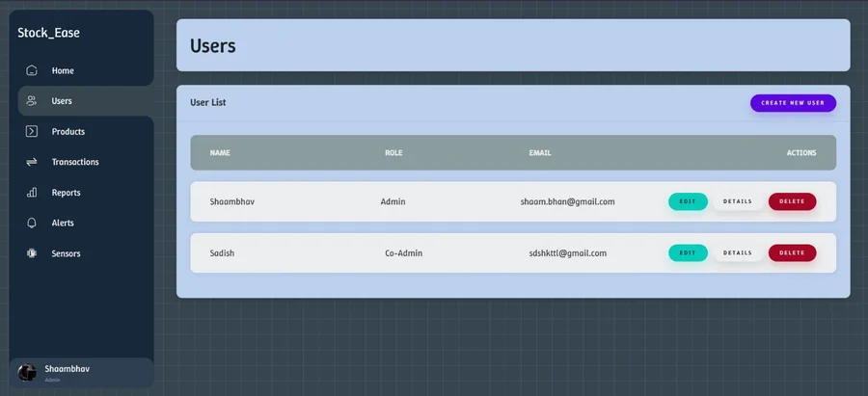Edit the user Sadish
Viewport: 868px width, 396px height.
pos(688,252)
